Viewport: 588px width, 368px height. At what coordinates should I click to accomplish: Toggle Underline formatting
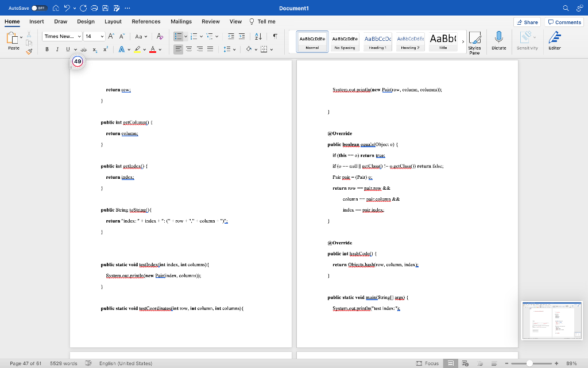(68, 49)
